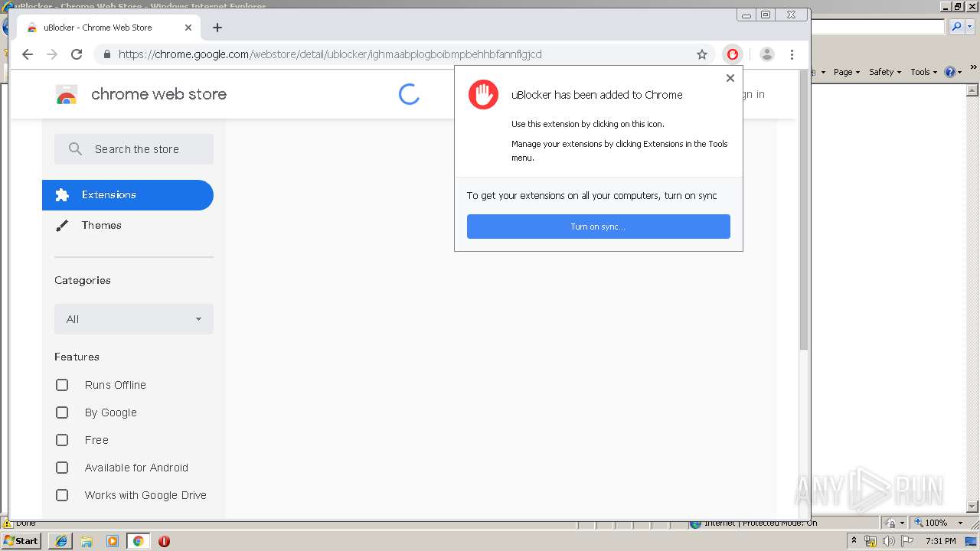Open the Windows Start menu

(21, 541)
